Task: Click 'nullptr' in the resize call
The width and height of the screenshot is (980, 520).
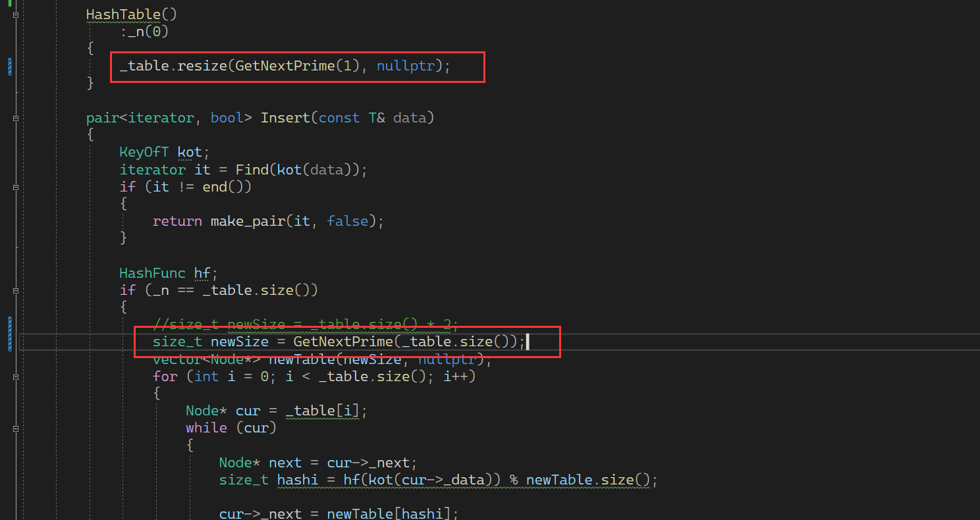Action: point(406,66)
